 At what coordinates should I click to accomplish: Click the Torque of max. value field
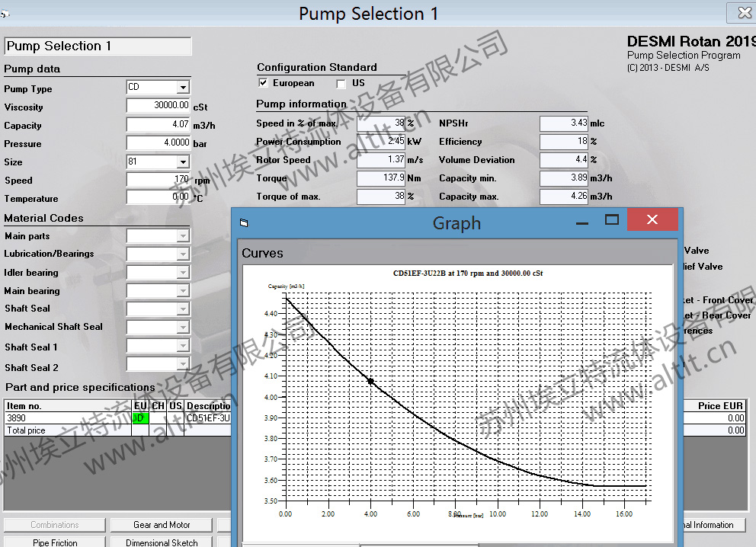[381, 197]
